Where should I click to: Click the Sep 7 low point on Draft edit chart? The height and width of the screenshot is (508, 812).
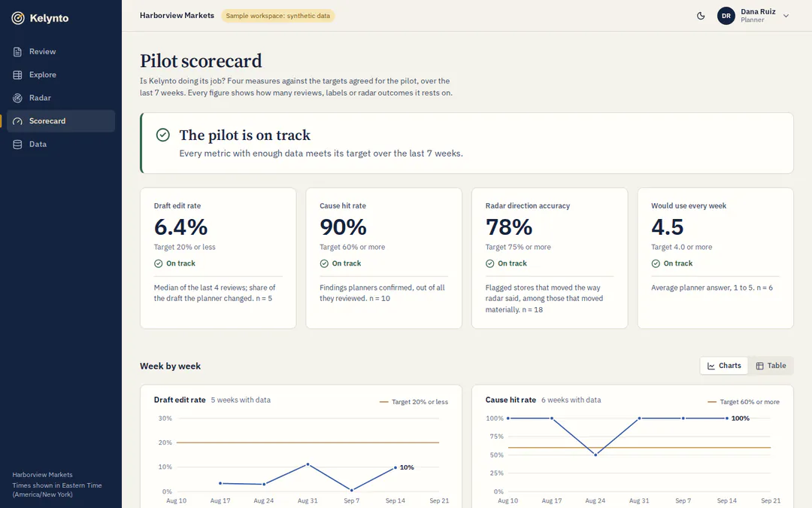(x=352, y=490)
